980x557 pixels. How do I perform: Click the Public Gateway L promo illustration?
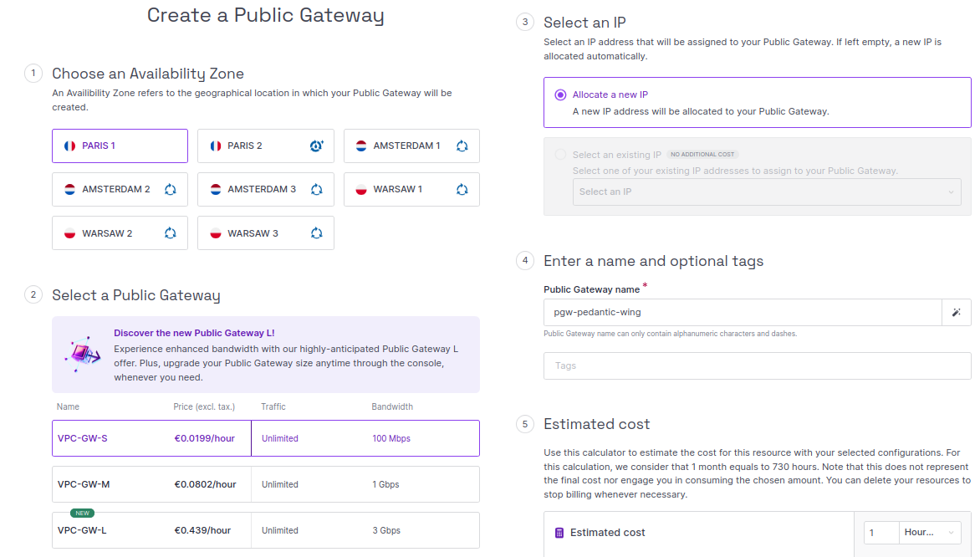click(82, 354)
